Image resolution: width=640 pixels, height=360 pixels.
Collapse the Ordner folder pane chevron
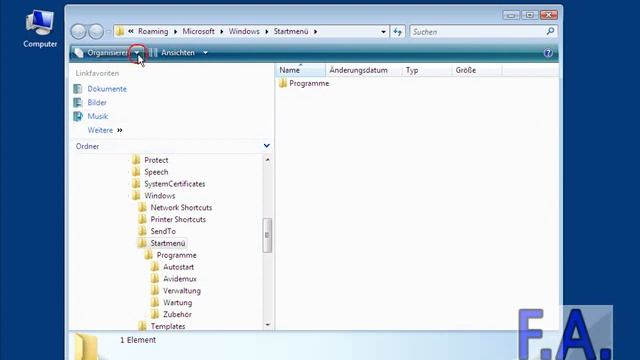[267, 146]
